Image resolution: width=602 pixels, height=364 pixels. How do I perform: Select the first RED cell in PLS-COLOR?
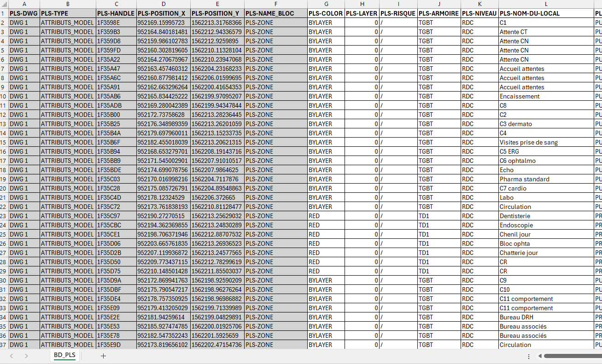(x=326, y=216)
